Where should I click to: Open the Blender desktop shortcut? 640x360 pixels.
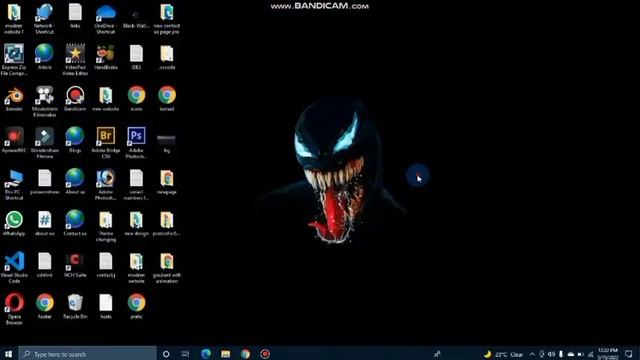14,99
